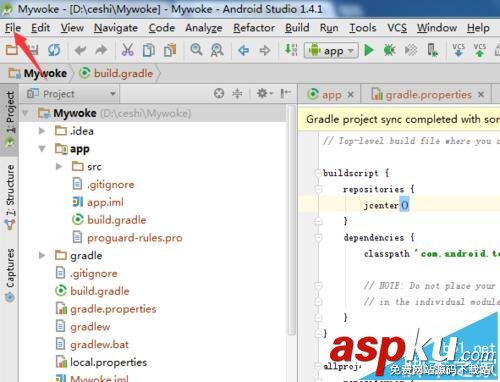Open Project panel gear settings
The height and width of the screenshot is (382, 500).
264,93
